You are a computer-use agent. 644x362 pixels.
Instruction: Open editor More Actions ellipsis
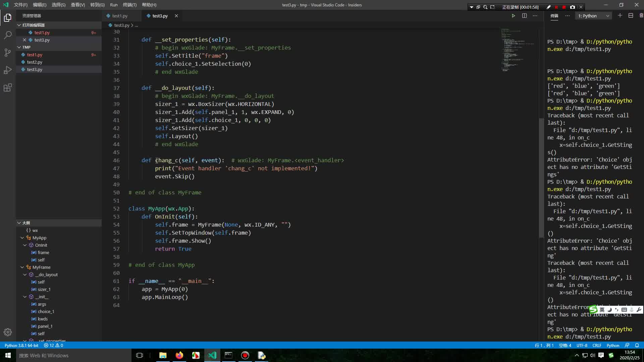click(535, 16)
